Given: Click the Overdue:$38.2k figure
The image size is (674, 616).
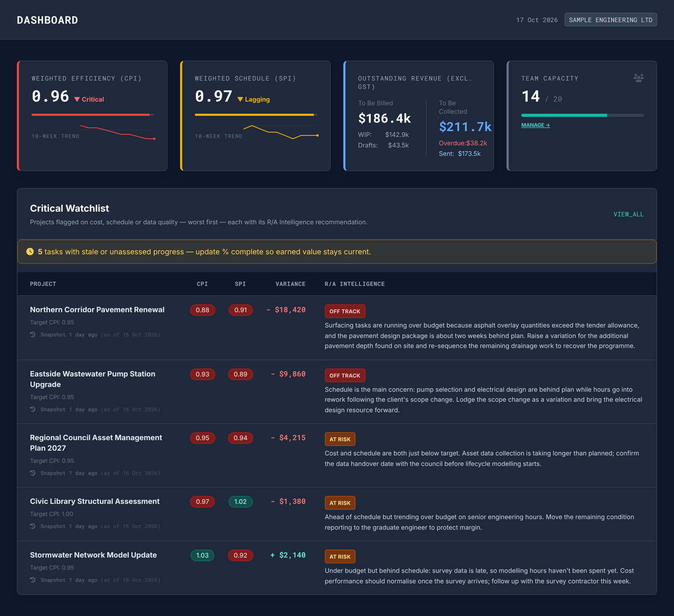Looking at the screenshot, I should 463,143.
